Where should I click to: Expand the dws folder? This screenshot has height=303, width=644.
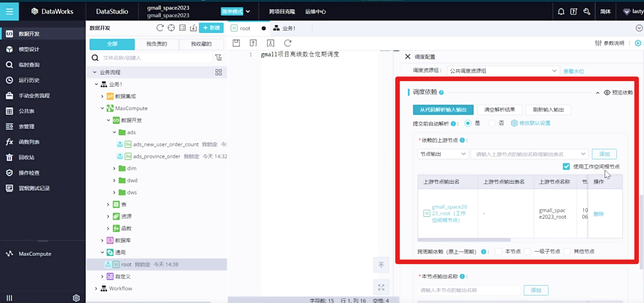[x=114, y=192]
